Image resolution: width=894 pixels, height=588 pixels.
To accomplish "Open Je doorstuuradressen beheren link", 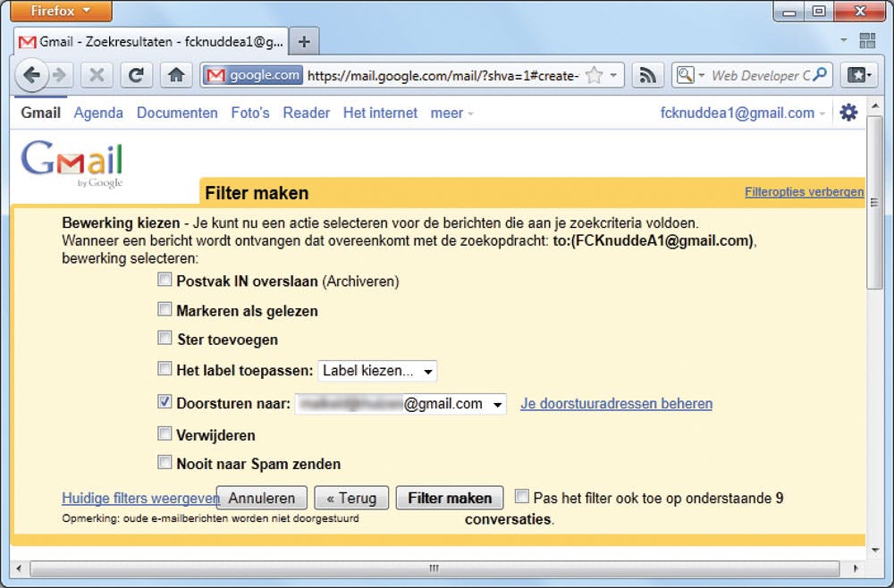I will coord(616,404).
